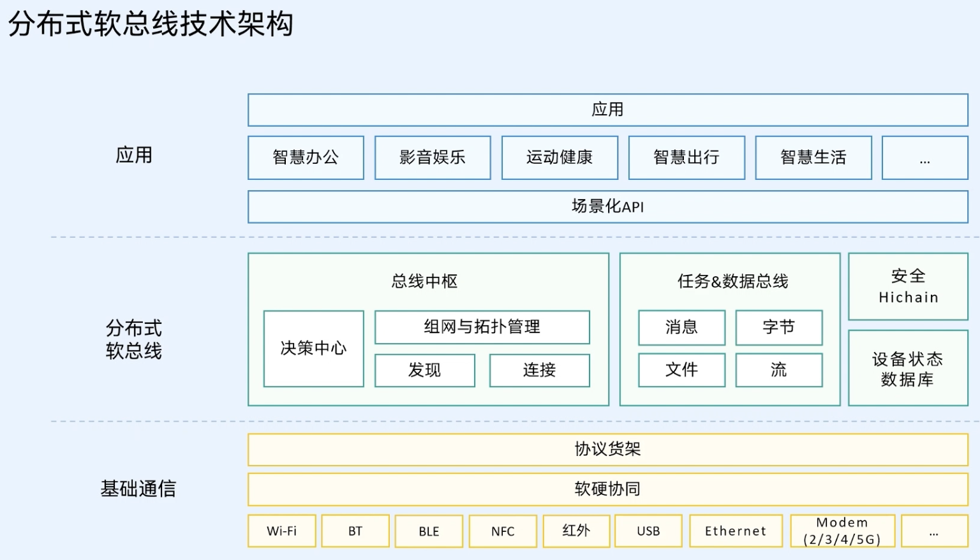Select the 智慧出行 box
The height and width of the screenshot is (560, 980).
click(x=687, y=158)
